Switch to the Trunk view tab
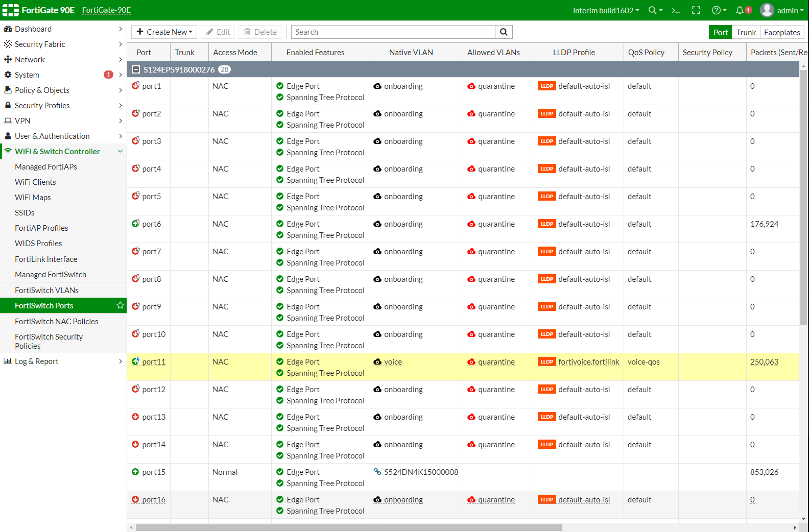This screenshot has height=532, width=809. 746,32
